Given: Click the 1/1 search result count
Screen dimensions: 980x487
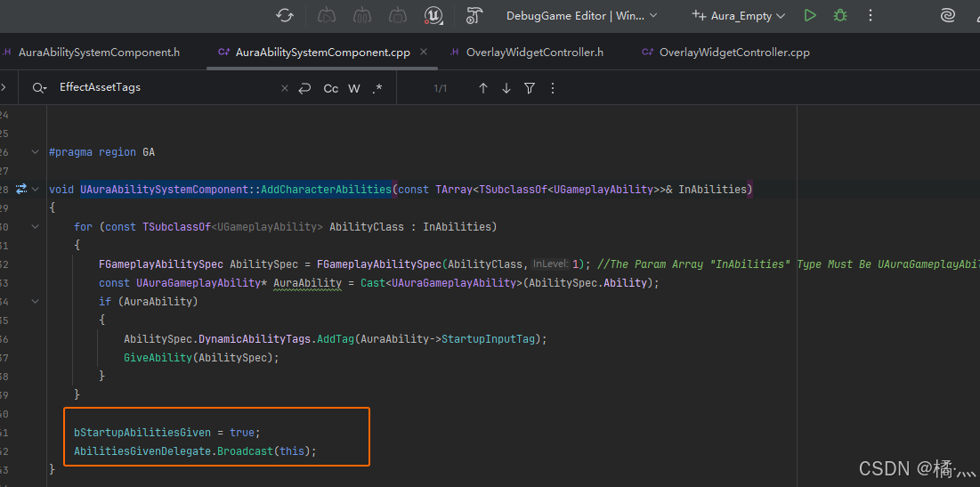Looking at the screenshot, I should tap(441, 89).
